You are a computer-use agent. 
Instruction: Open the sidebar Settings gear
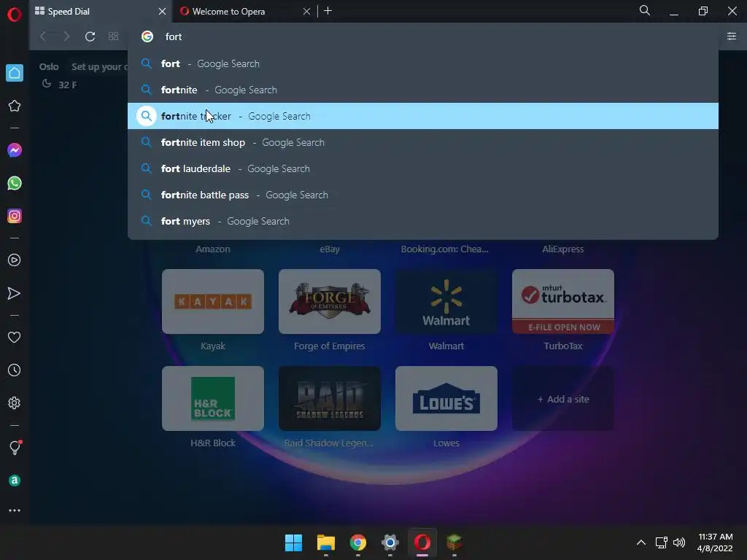click(x=15, y=402)
